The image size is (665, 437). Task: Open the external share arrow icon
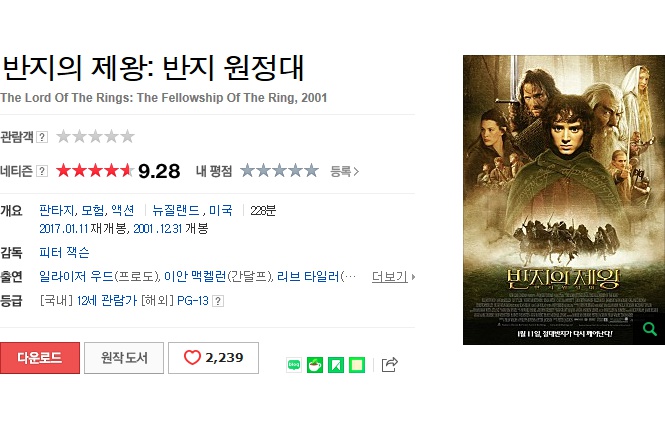tap(389, 365)
